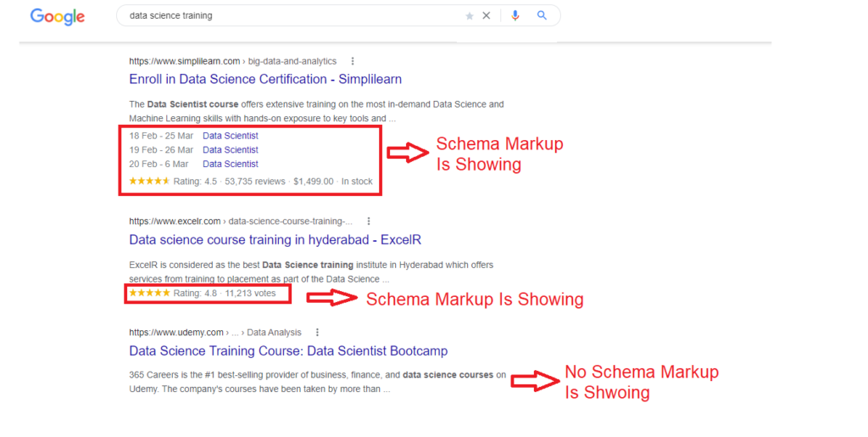Click the $1,499.00 price text
This screenshot has height=437, width=868.
(314, 182)
